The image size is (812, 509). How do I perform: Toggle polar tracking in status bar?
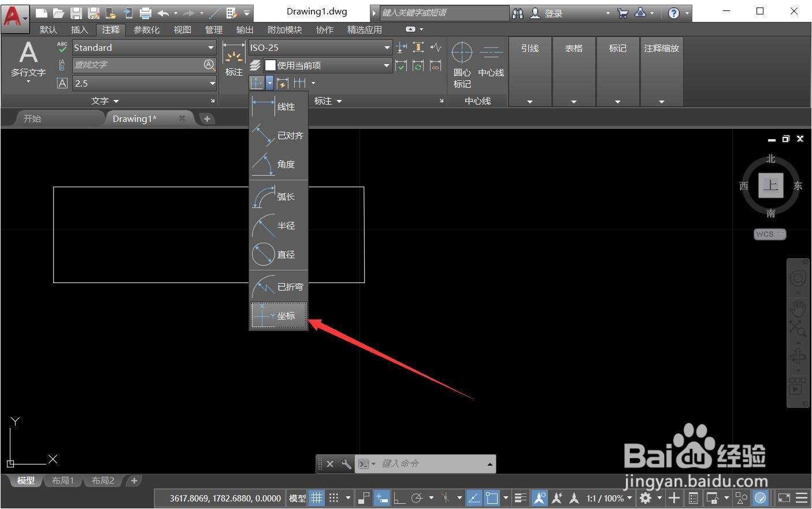coord(417,497)
